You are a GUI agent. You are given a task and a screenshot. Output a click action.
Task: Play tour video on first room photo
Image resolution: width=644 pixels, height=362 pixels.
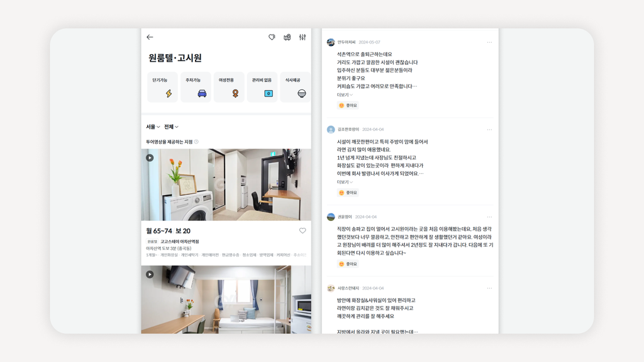coord(150,158)
